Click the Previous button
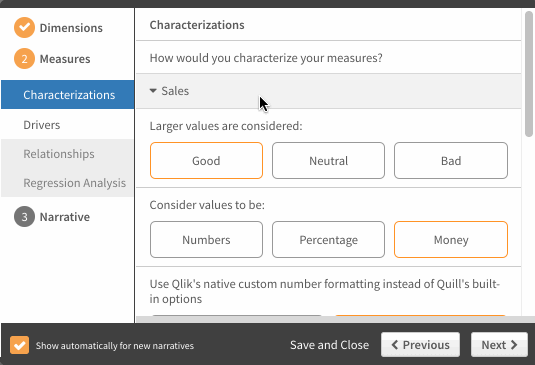Image resolution: width=535 pixels, height=365 pixels. (x=420, y=345)
